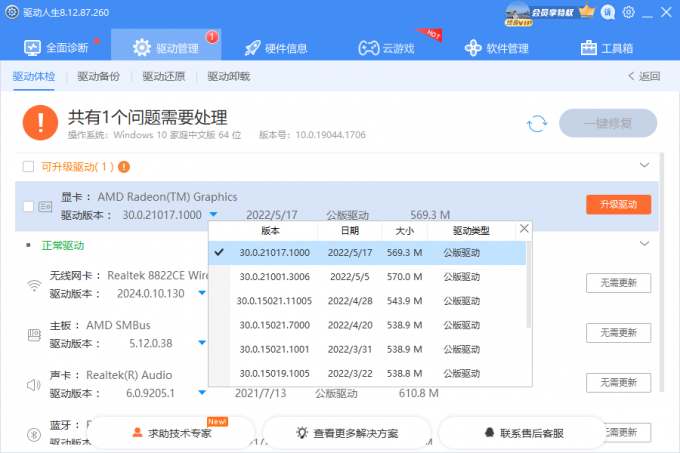Open version dropdown for Realtek 8822CE driver
Screen dimensions: 680x453
202,293
